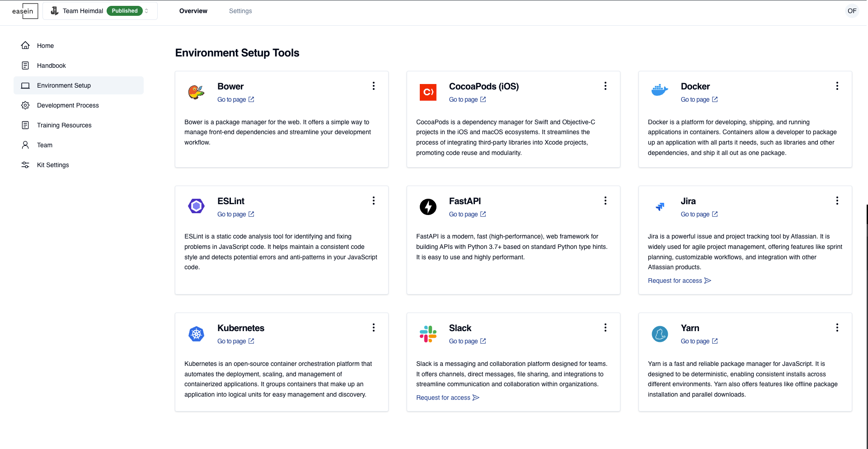Click the ESLint hexagon logo
The width and height of the screenshot is (868, 449).
click(196, 206)
